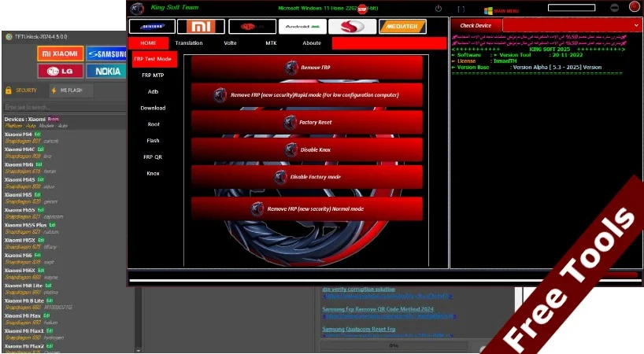This screenshot has width=644, height=354.
Task: Open the Check Device dropdown
Action: click(x=583, y=25)
